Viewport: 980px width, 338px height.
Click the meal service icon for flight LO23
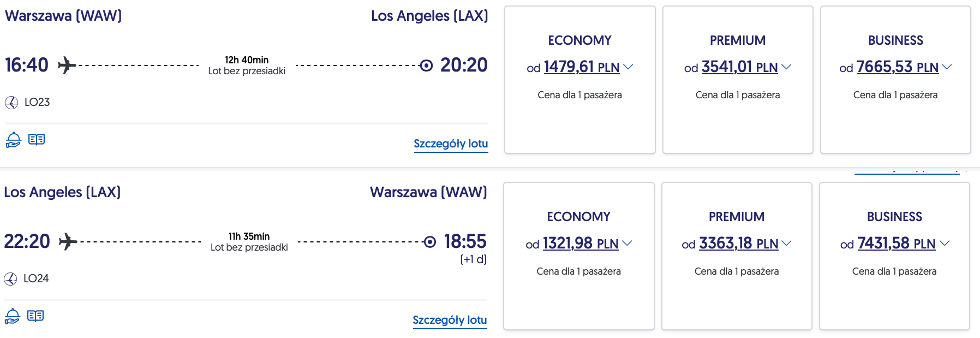[x=13, y=140]
